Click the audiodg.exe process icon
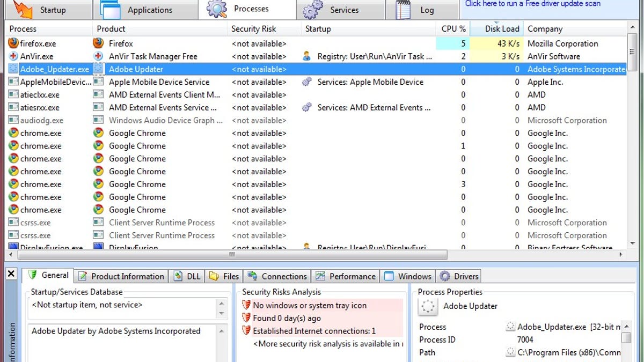This screenshot has height=362, width=644. click(x=13, y=121)
